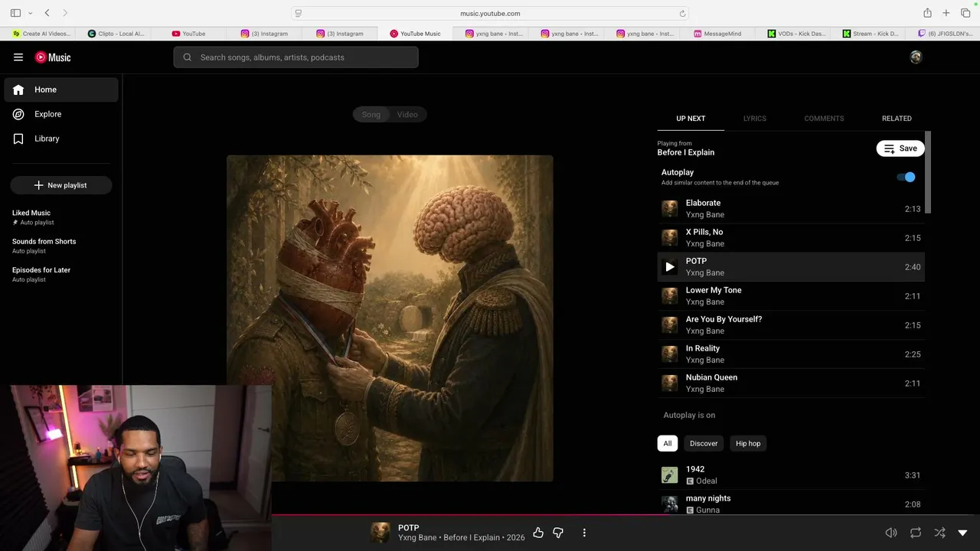Open Episodes for Later playlist
The width and height of the screenshot is (980, 551).
click(x=41, y=270)
